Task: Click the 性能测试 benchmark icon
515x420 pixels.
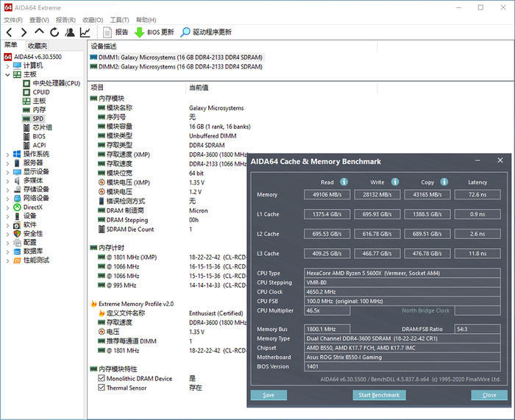Action: 17,260
